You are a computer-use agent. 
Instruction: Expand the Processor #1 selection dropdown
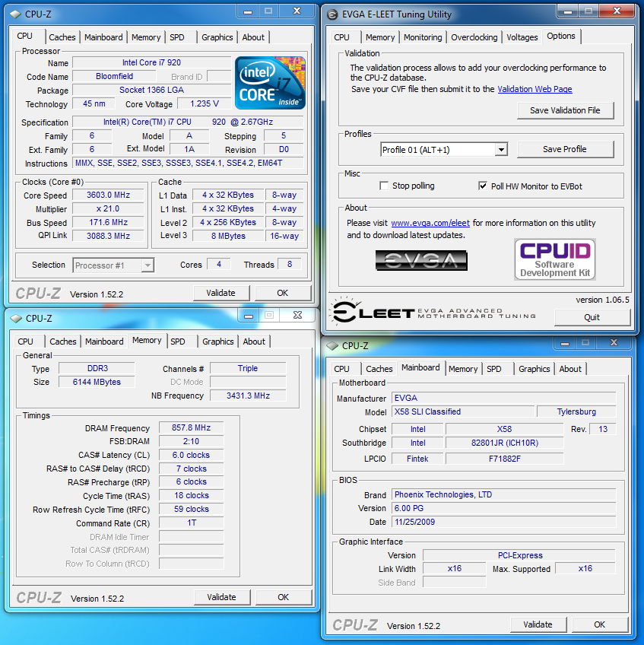(x=148, y=265)
